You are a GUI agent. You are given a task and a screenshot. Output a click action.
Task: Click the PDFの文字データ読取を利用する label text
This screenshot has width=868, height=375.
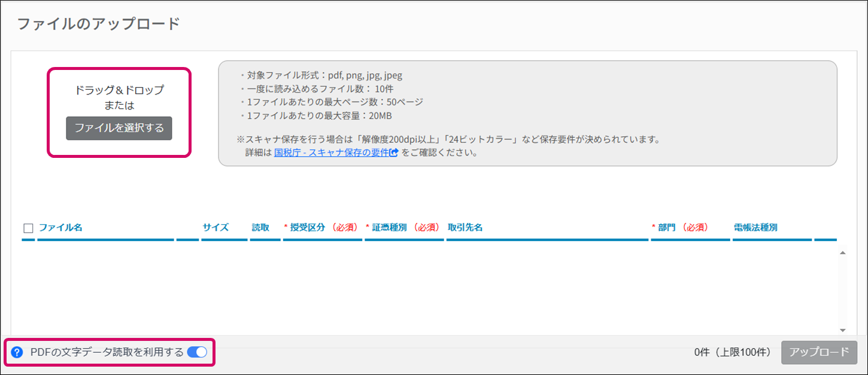(x=107, y=352)
